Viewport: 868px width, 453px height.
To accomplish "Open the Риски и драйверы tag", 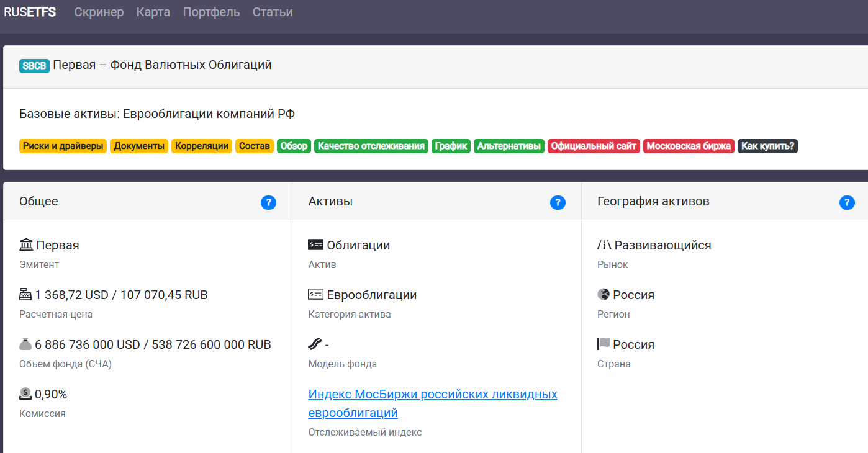I will 63,146.
